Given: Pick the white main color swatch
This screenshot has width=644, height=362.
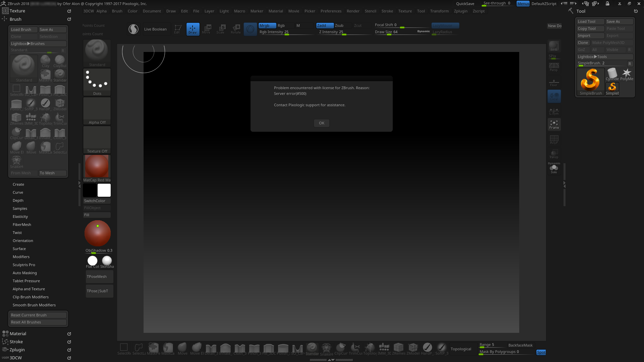Looking at the screenshot, I should (104, 190).
